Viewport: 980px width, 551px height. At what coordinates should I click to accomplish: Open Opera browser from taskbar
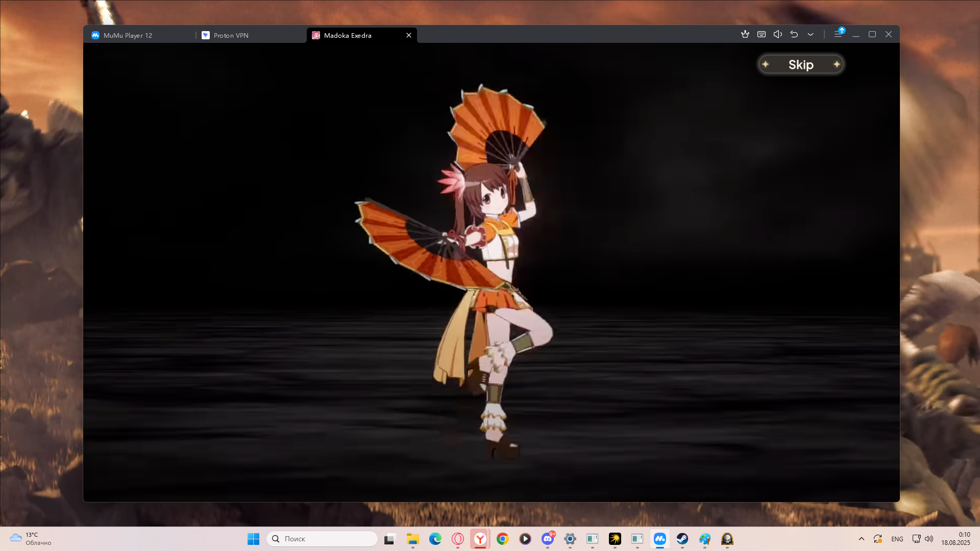(458, 539)
